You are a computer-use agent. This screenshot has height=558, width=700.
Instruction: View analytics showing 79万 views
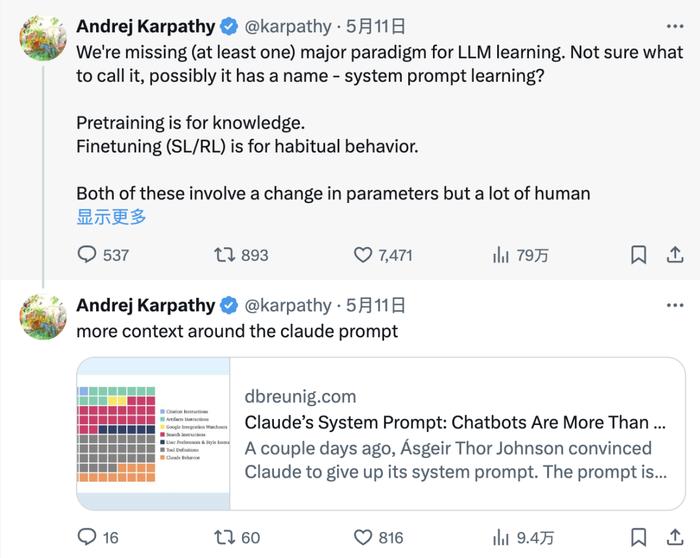pyautogui.click(x=521, y=255)
